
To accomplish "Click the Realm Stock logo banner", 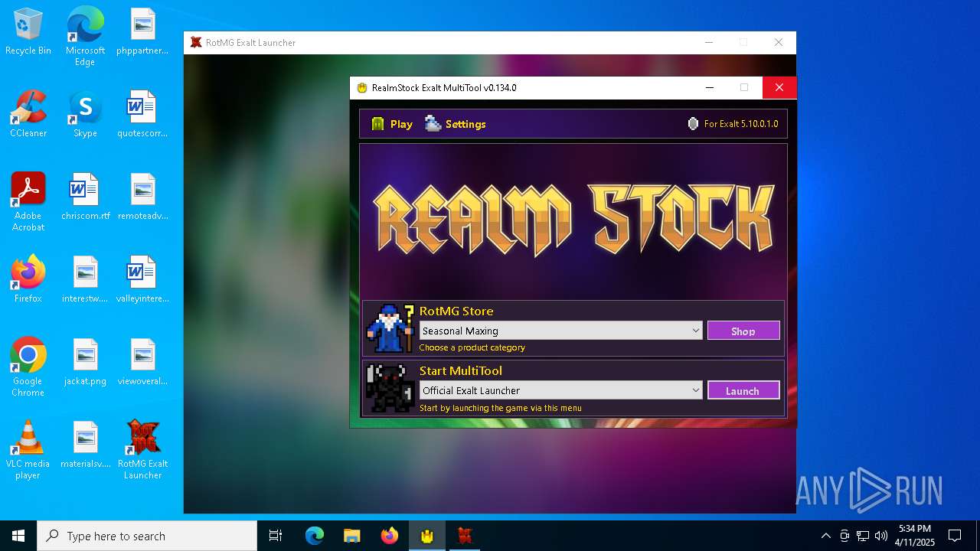I will click(x=573, y=219).
